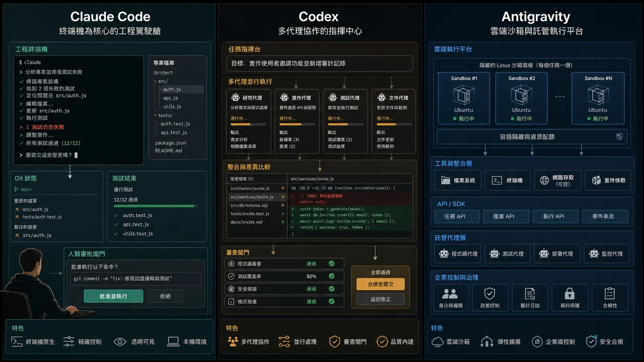
Task: Click the robot icon for 監控代理
Action: pyautogui.click(x=594, y=254)
